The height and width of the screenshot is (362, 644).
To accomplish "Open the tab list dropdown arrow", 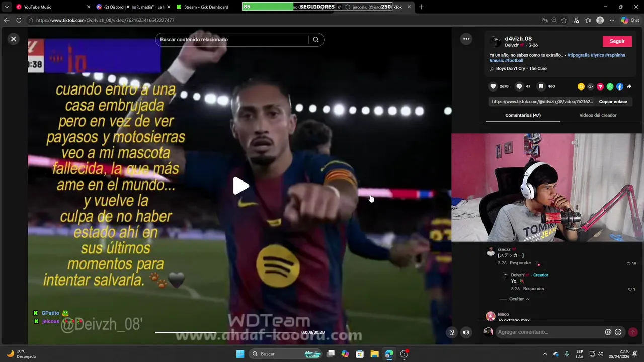I will [7, 7].
